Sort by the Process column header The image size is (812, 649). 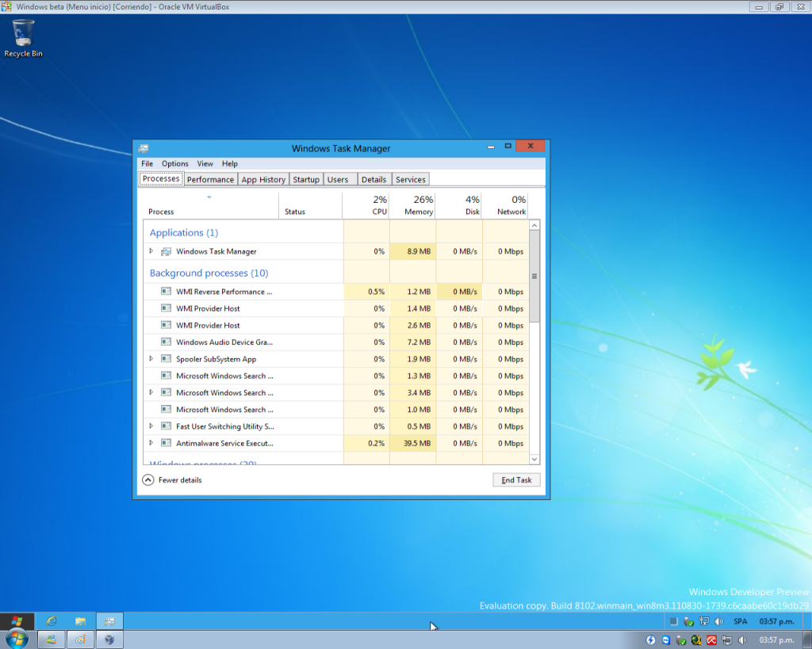[x=210, y=205]
